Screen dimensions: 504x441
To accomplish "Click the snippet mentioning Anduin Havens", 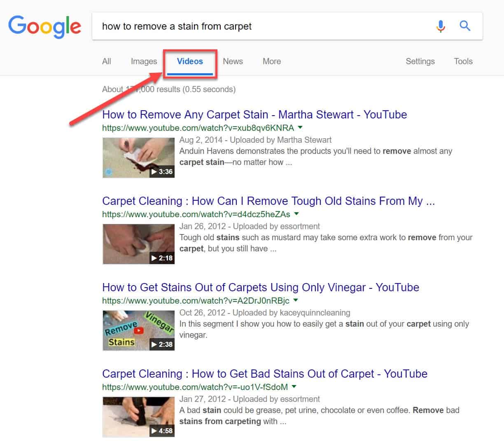I will 316,157.
